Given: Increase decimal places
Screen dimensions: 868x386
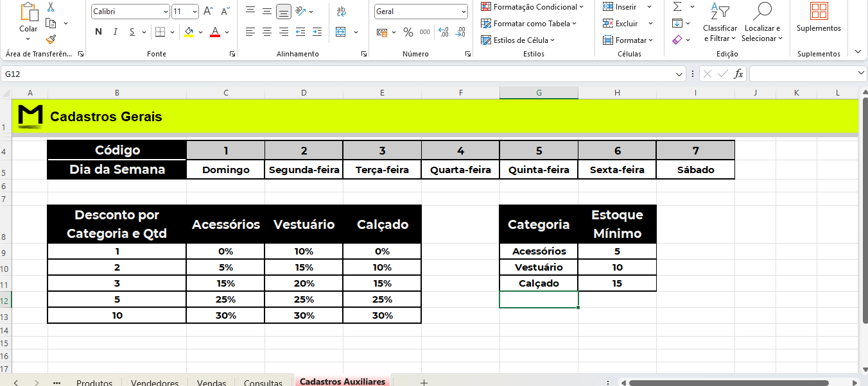Looking at the screenshot, I should pos(443,31).
